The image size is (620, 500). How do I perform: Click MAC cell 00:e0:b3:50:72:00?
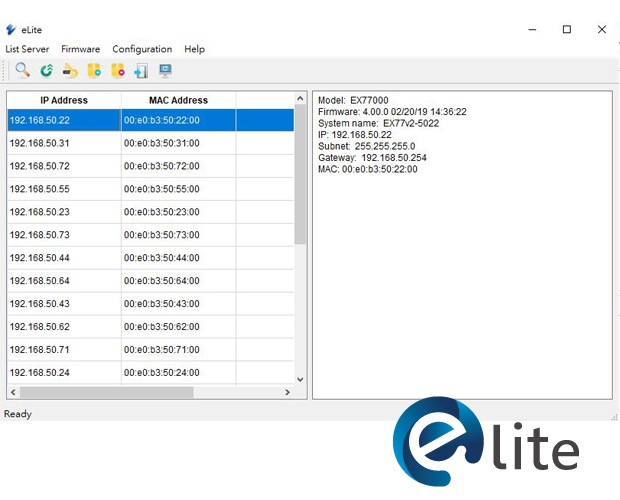[x=178, y=166]
